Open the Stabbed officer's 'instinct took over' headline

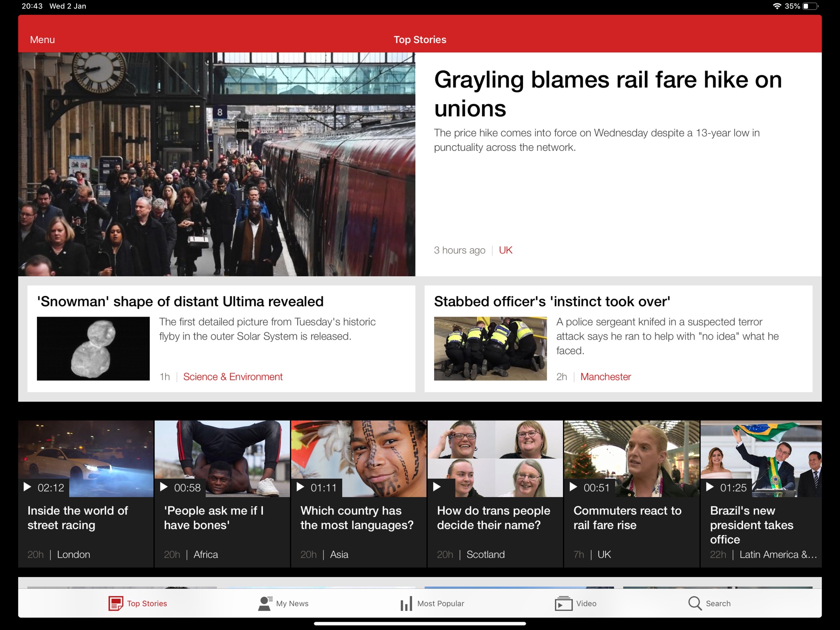coord(552,301)
